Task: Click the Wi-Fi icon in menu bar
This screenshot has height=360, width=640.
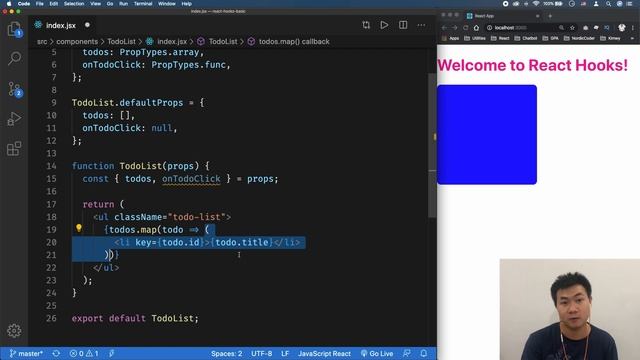Action: pos(536,4)
